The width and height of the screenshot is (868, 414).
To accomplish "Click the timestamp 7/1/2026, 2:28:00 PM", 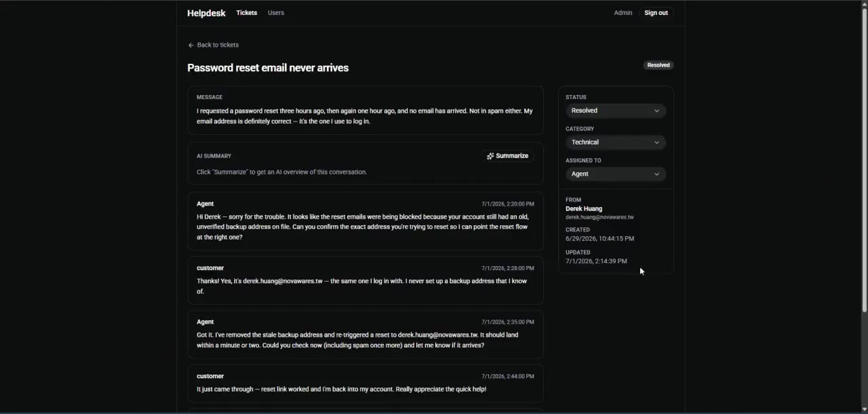I will (508, 269).
